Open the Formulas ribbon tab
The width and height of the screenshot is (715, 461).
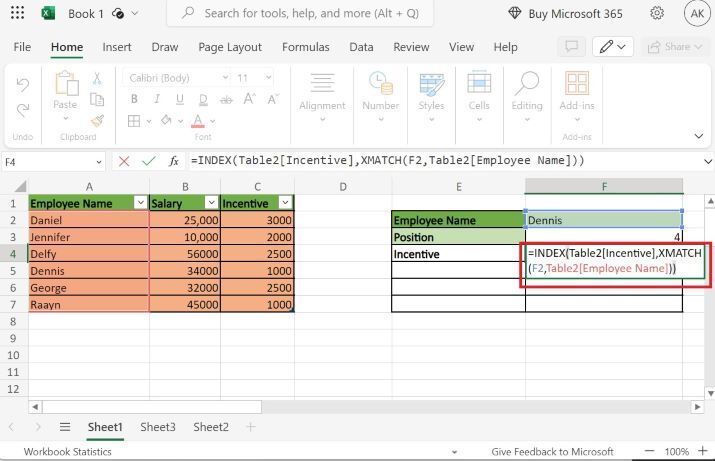click(x=305, y=47)
